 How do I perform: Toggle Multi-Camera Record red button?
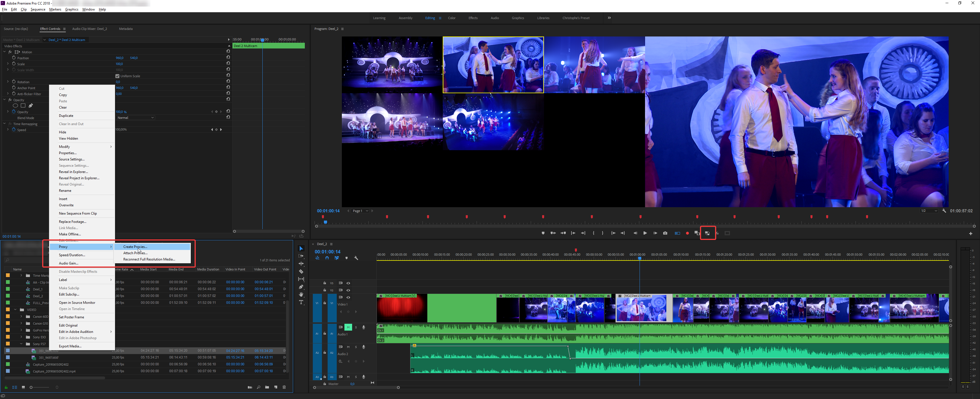pos(687,233)
